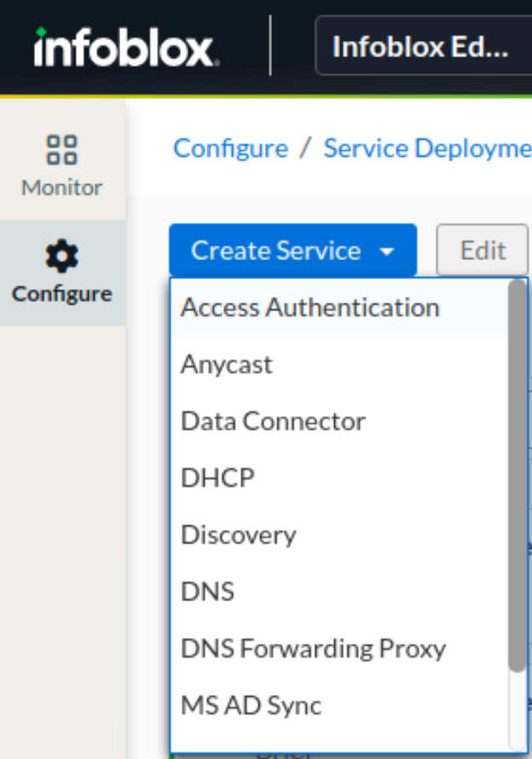This screenshot has height=759, width=532.
Task: Open the Service Deployment breadcrumb link
Action: tap(426, 148)
